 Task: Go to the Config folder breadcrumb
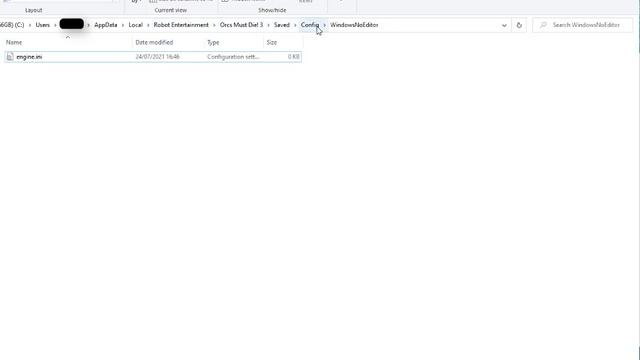pos(310,25)
